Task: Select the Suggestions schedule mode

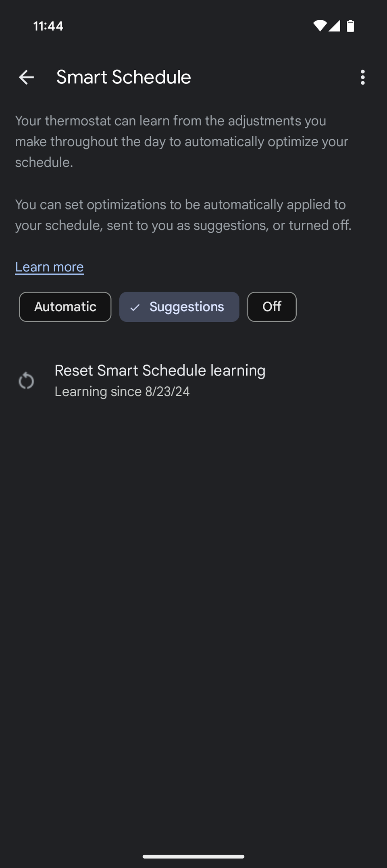Action: point(179,307)
